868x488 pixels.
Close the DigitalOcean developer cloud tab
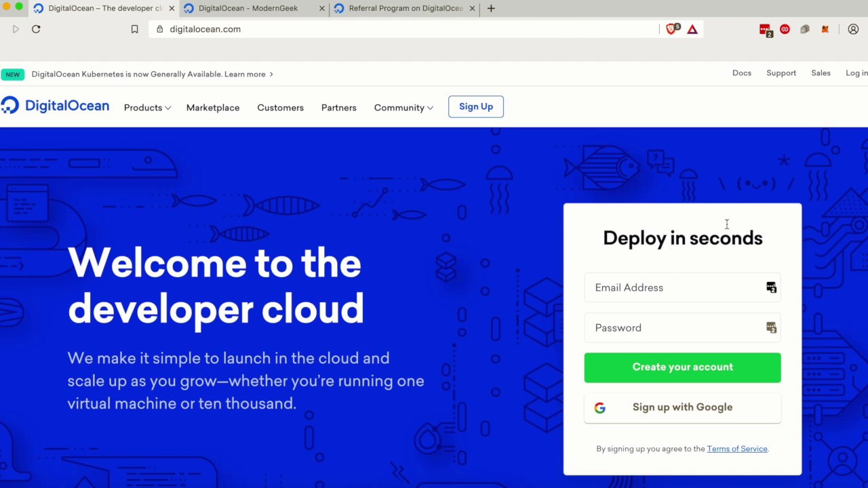172,8
